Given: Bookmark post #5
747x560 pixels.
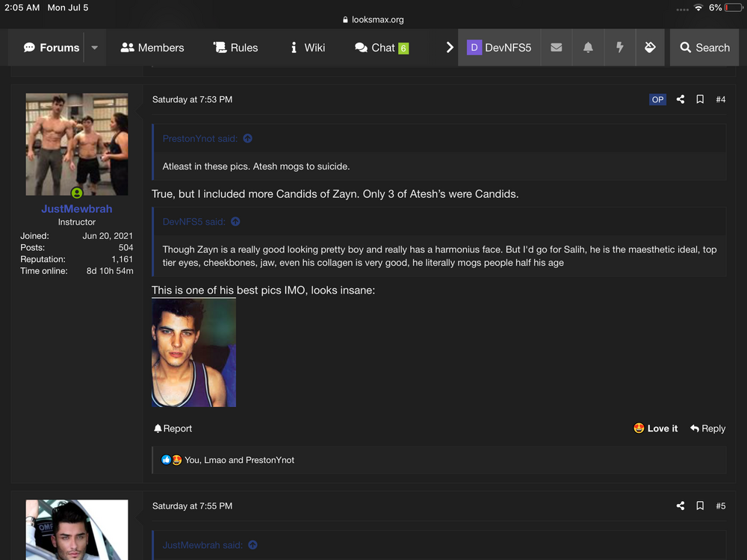Looking at the screenshot, I should pos(700,505).
